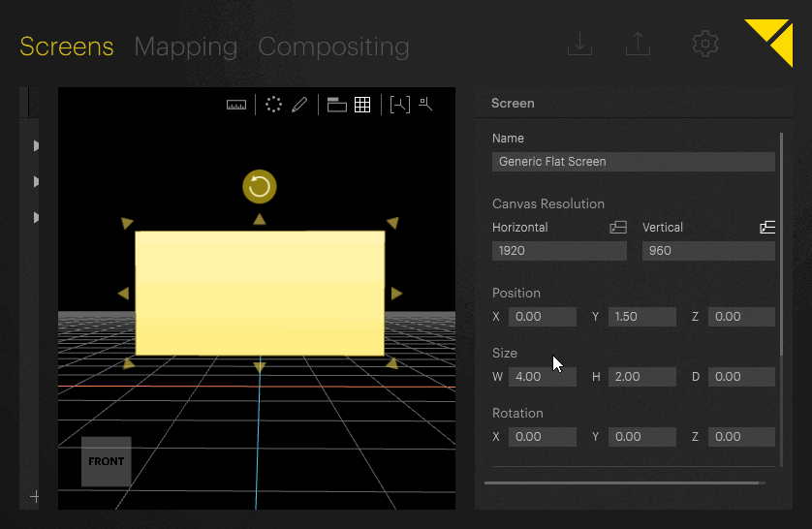Click the circular rotate handle above screen
Viewport: 812px width, 529px height.
pos(260,186)
